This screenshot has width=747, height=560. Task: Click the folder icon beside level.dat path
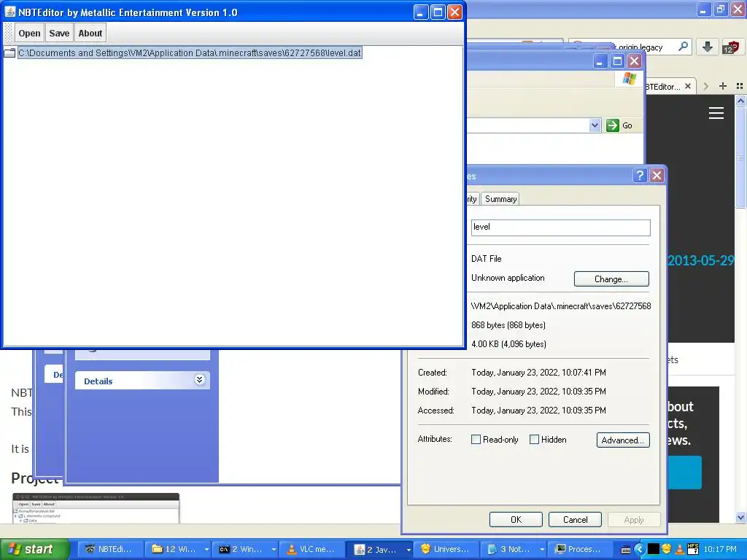(9, 52)
